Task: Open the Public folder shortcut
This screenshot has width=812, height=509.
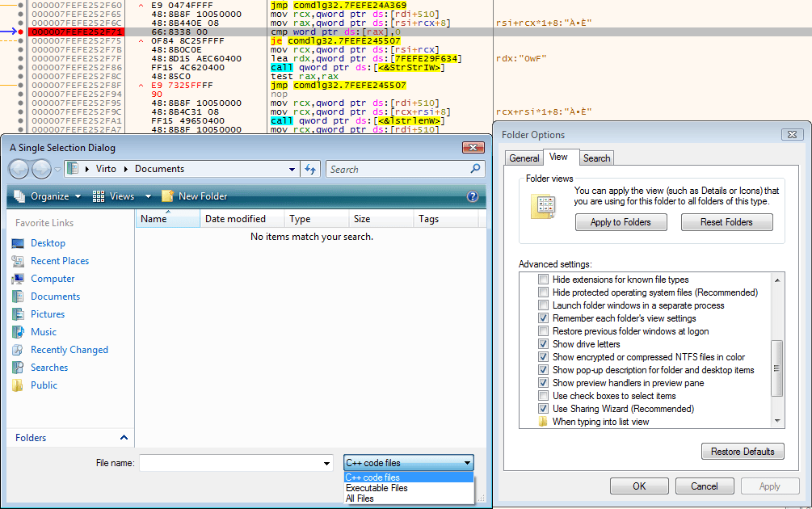Action: 45,386
